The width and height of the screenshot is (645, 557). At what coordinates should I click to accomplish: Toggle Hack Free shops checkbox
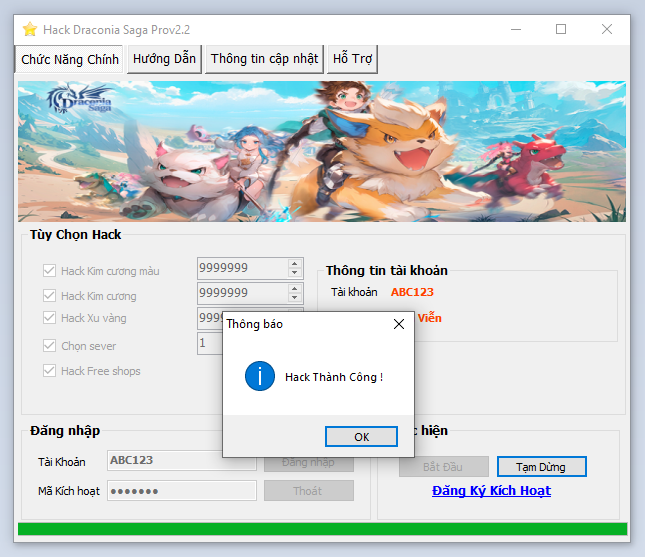tap(49, 371)
